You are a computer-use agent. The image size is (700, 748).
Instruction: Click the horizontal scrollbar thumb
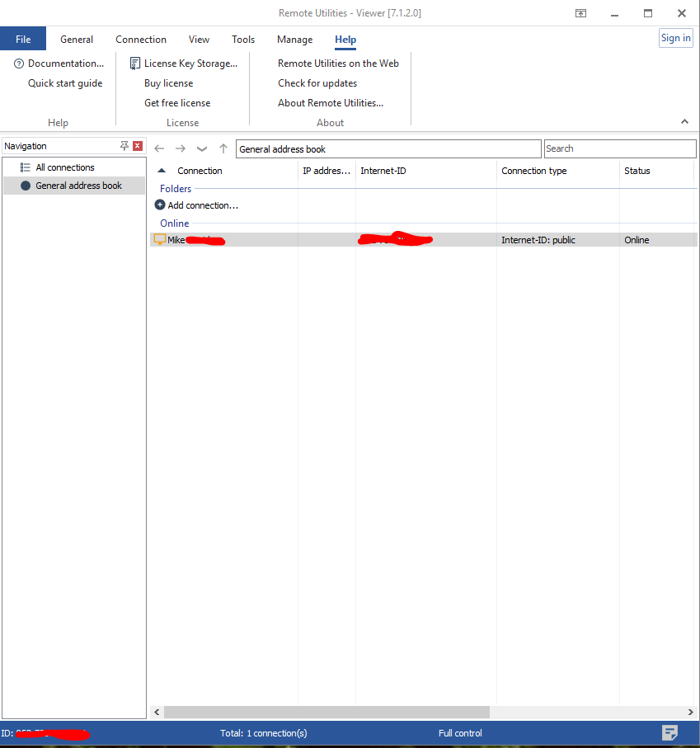(326, 712)
